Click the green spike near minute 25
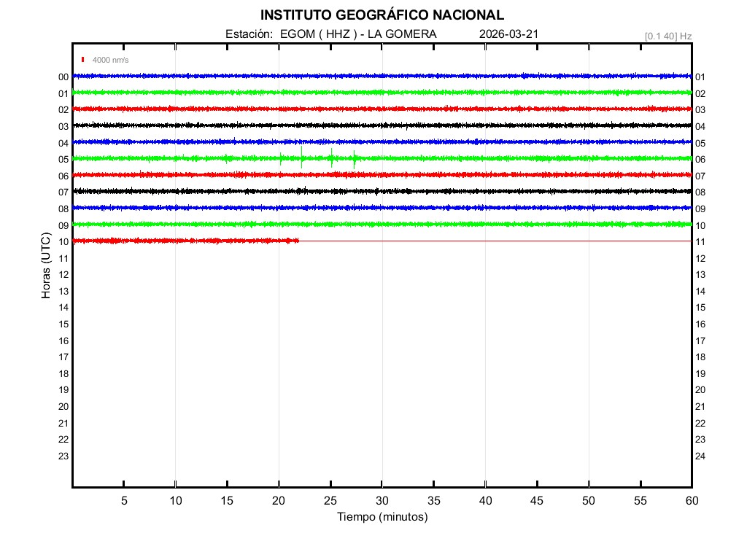This screenshot has width=747, height=560. 331,157
